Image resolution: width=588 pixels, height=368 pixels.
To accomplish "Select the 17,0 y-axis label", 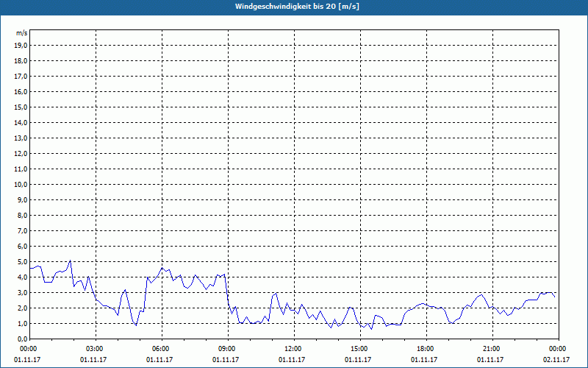I will pos(21,77).
